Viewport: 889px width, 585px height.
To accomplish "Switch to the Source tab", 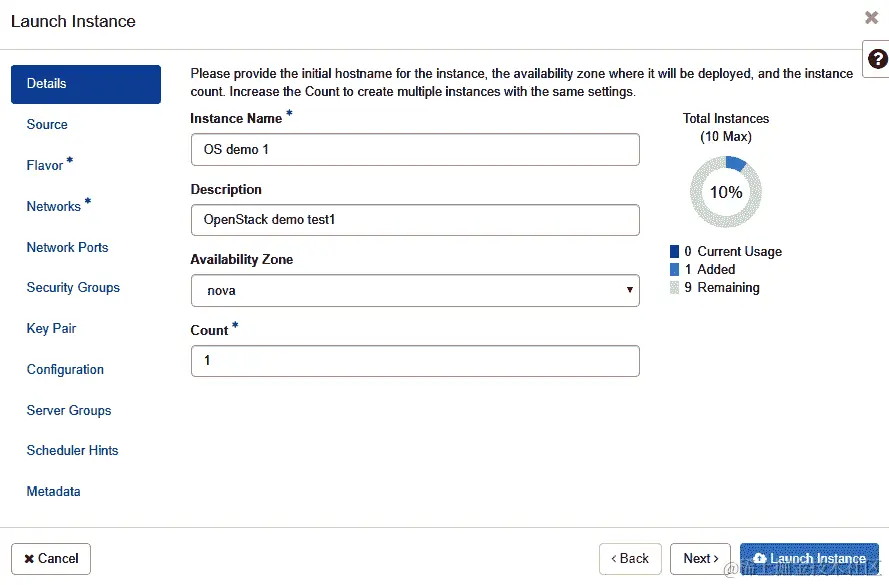I will (x=47, y=125).
